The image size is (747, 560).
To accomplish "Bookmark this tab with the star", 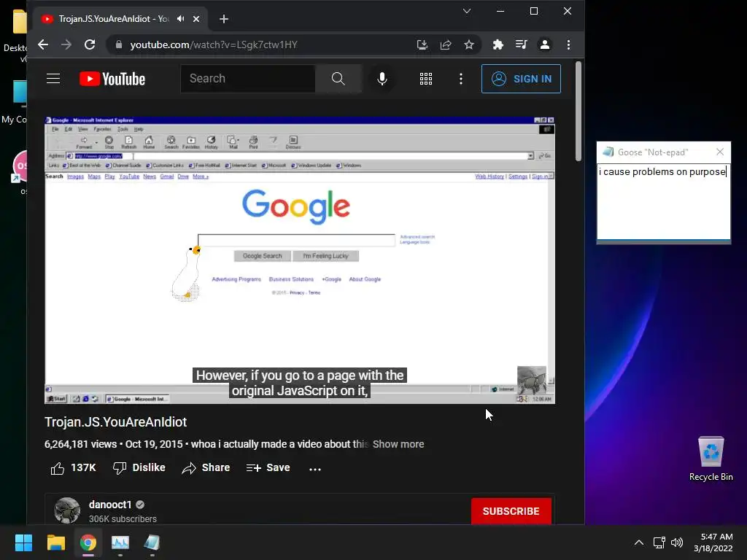I will [469, 44].
